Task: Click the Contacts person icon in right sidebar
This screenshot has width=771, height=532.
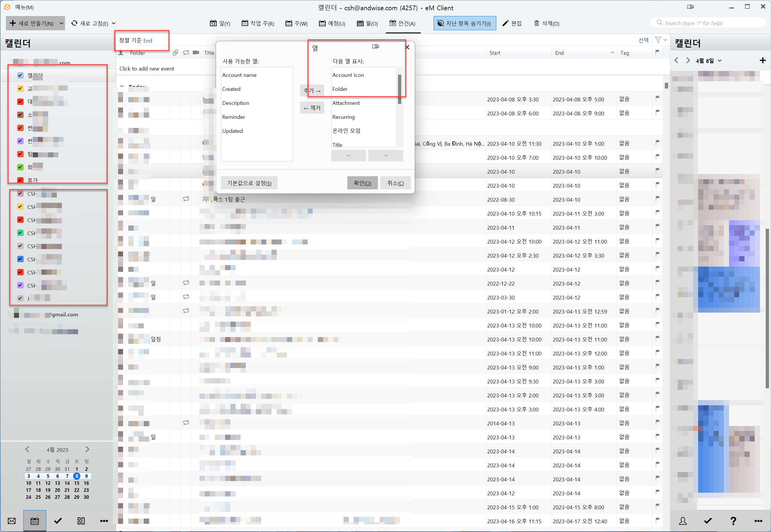Action: pos(683,521)
